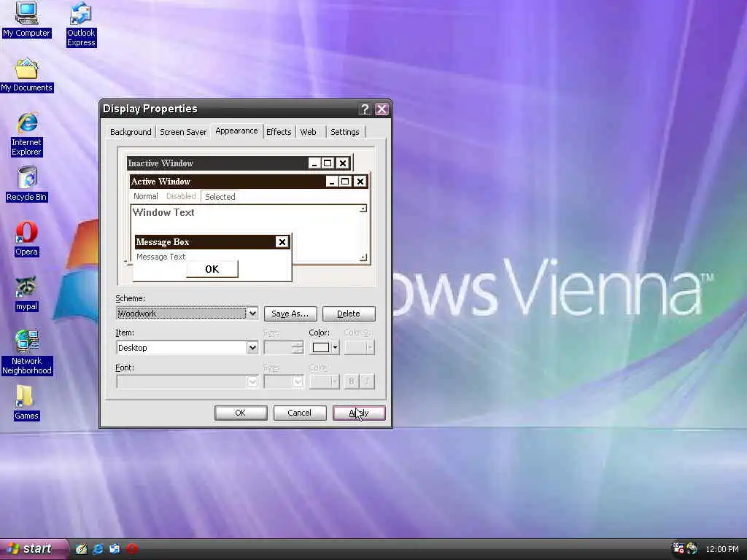Click the second system tray icon
Viewport: 747px width, 560px height.
[x=692, y=548]
